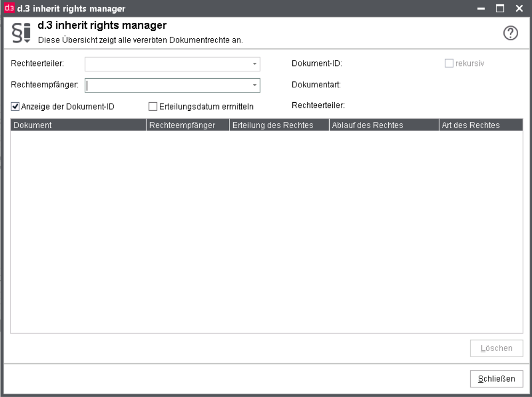This screenshot has width=532, height=397.
Task: Click the Dokumentart label text
Action: (x=316, y=85)
